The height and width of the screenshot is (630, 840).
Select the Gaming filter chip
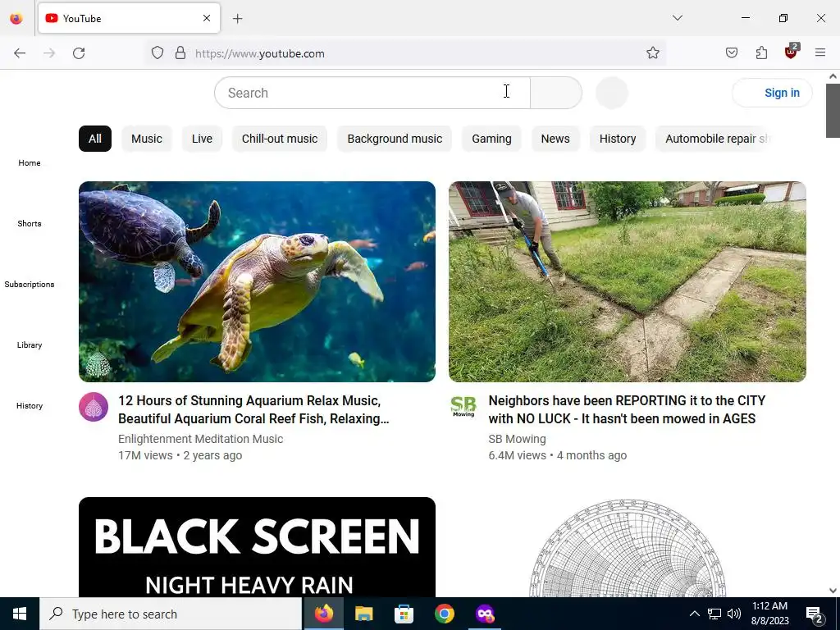[x=492, y=139]
